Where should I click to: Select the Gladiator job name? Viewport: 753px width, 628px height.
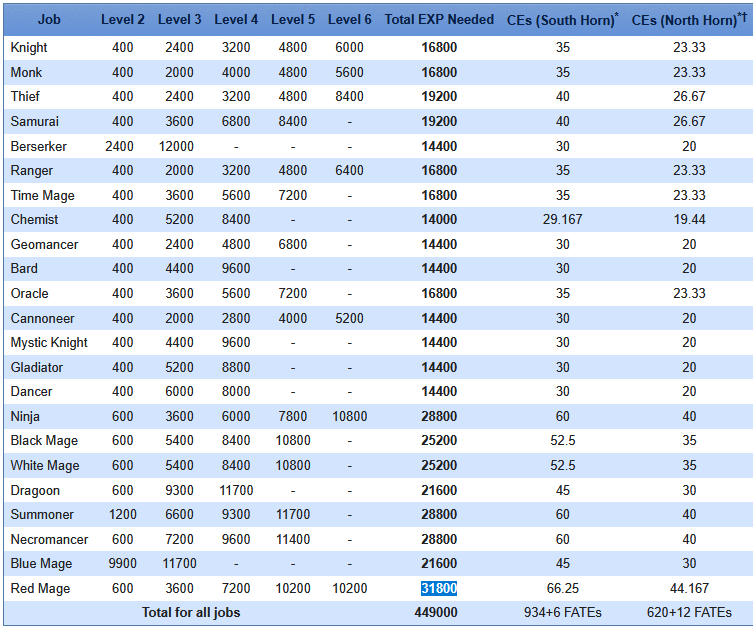point(36,367)
